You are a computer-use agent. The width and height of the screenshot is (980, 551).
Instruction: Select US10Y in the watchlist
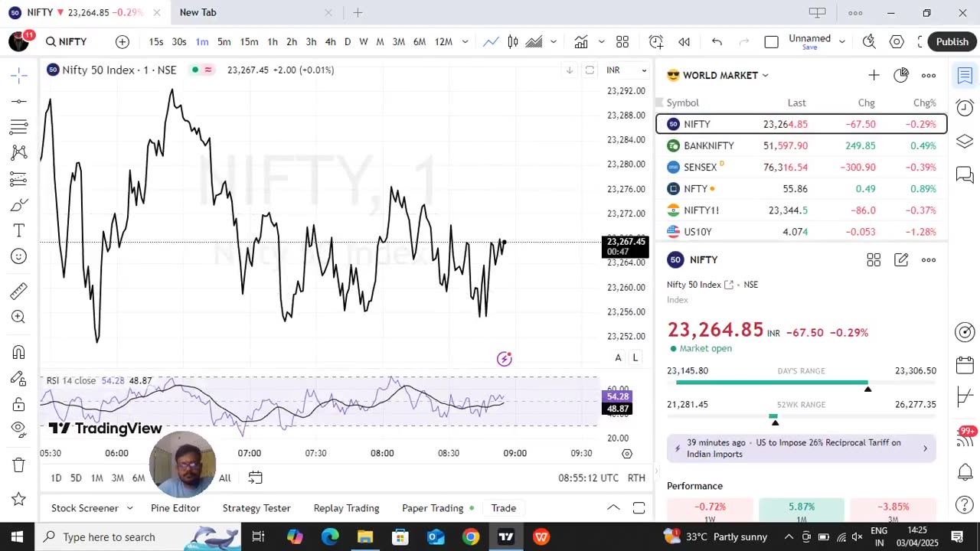coord(802,231)
